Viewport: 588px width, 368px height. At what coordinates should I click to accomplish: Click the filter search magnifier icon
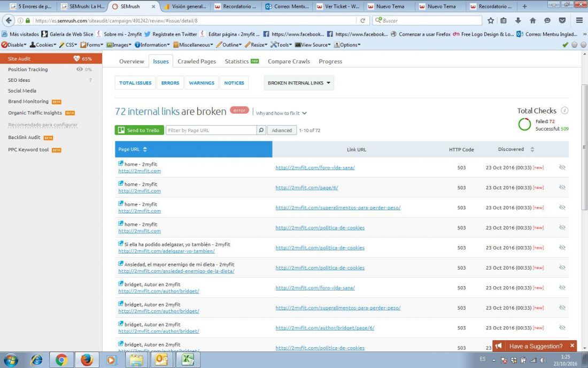(x=261, y=130)
